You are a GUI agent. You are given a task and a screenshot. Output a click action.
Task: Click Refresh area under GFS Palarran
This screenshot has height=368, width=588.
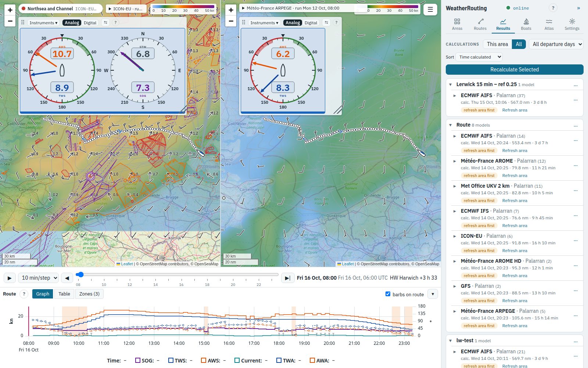coord(514,301)
